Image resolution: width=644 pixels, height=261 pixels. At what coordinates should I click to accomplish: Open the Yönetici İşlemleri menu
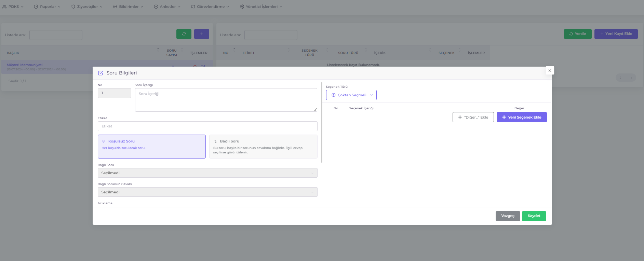click(x=261, y=6)
